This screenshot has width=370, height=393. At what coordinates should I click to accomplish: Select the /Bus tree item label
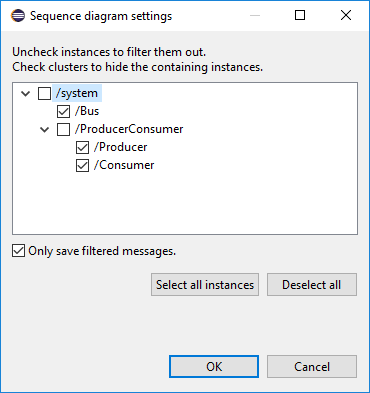coord(87,111)
